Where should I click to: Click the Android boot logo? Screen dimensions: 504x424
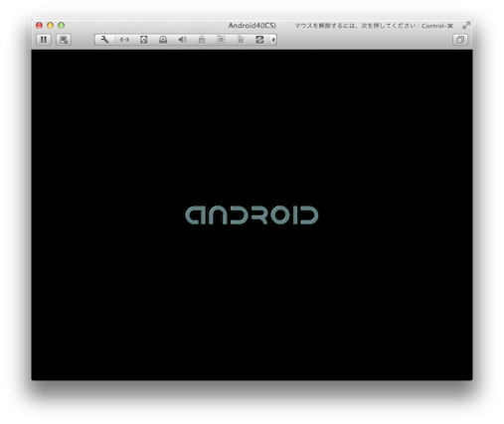tap(252, 215)
